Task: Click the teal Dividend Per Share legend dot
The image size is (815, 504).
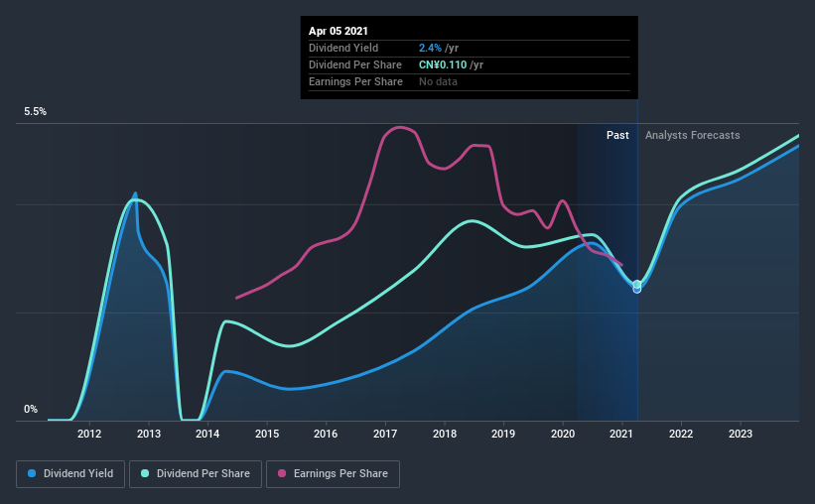Action: pos(145,473)
